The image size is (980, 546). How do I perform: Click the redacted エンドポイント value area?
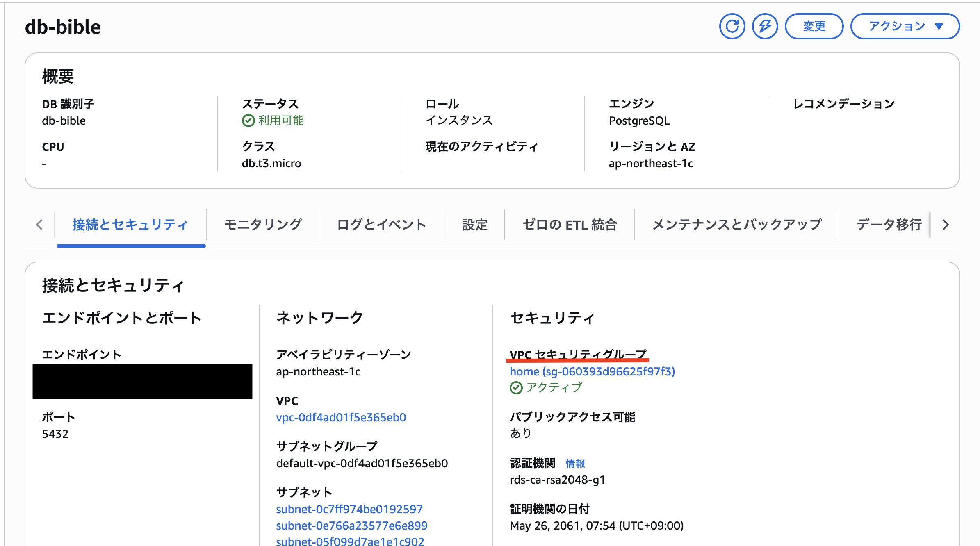point(143,381)
